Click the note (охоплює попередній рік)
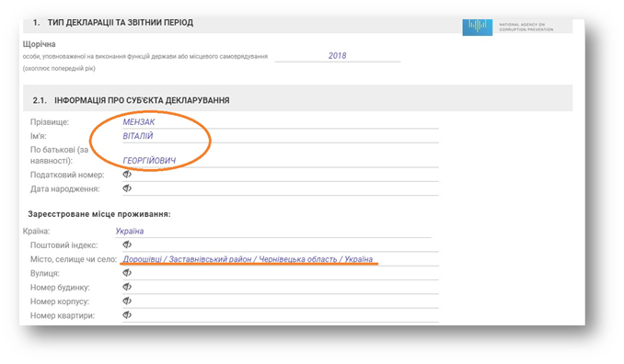Viewport: 624px width, 364px height. 59,68
